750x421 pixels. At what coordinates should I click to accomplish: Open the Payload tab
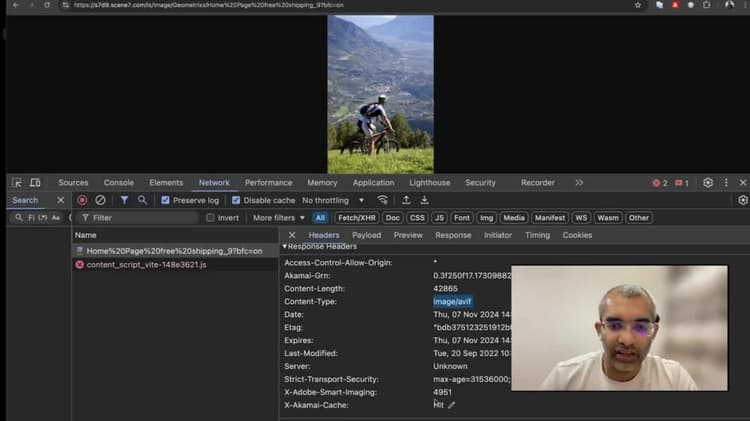tap(366, 235)
